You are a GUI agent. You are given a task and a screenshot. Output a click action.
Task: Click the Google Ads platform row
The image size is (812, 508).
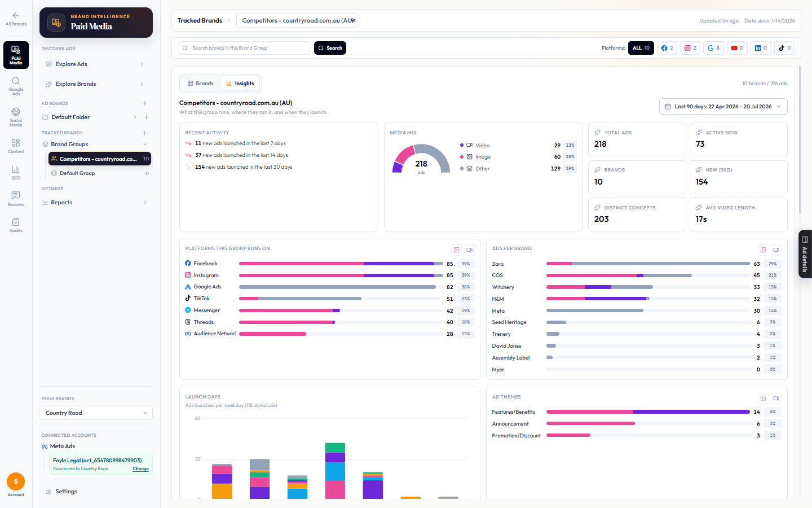tap(329, 287)
